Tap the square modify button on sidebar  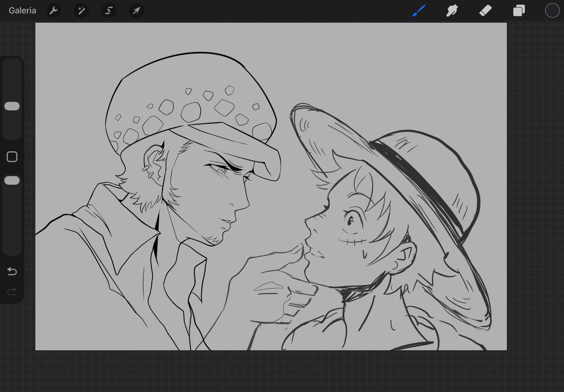12,157
